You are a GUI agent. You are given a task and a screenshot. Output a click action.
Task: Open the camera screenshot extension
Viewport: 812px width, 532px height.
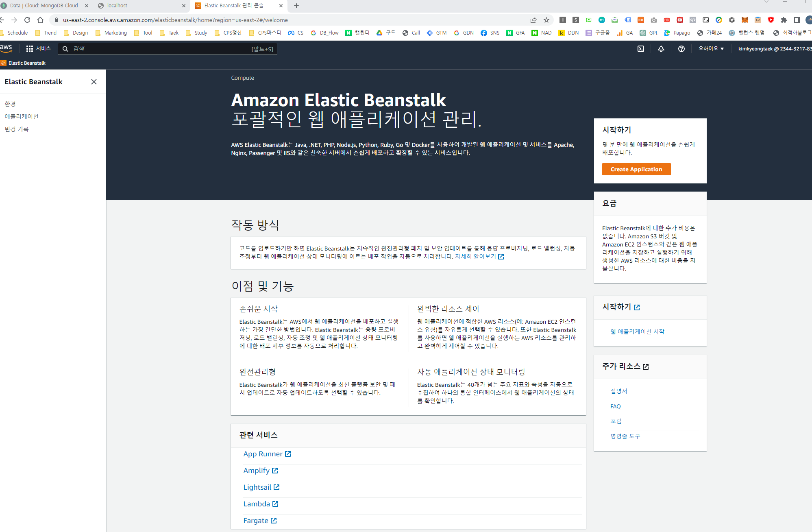[654, 20]
